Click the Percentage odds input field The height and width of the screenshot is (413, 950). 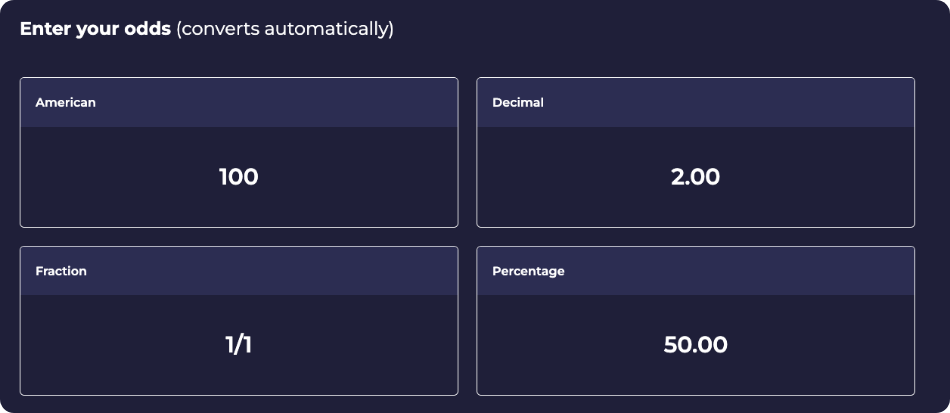click(695, 345)
